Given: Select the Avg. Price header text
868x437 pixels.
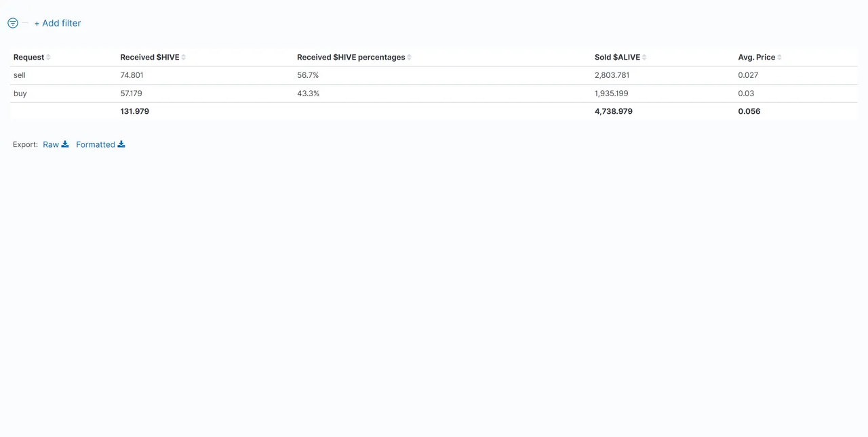Looking at the screenshot, I should [757, 58].
